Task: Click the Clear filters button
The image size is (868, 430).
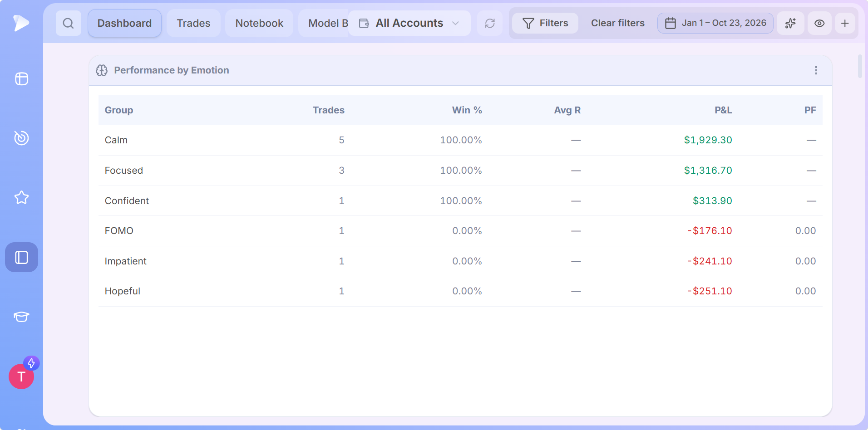Action: point(617,23)
